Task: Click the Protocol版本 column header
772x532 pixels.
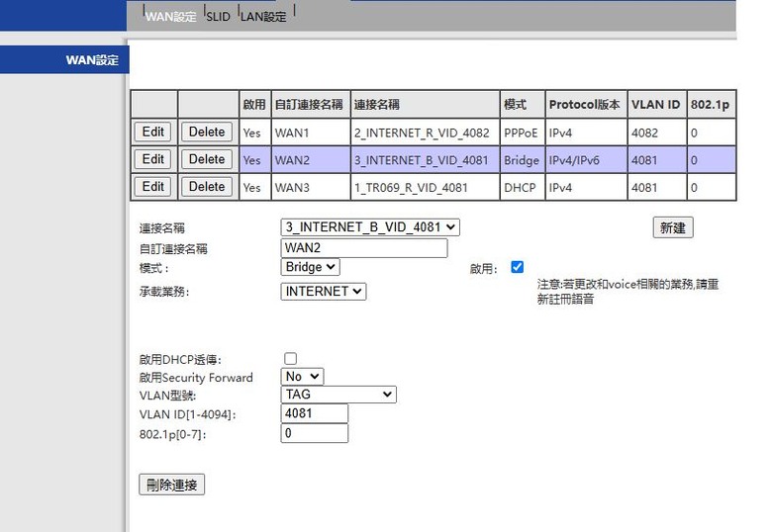Action: [x=586, y=104]
